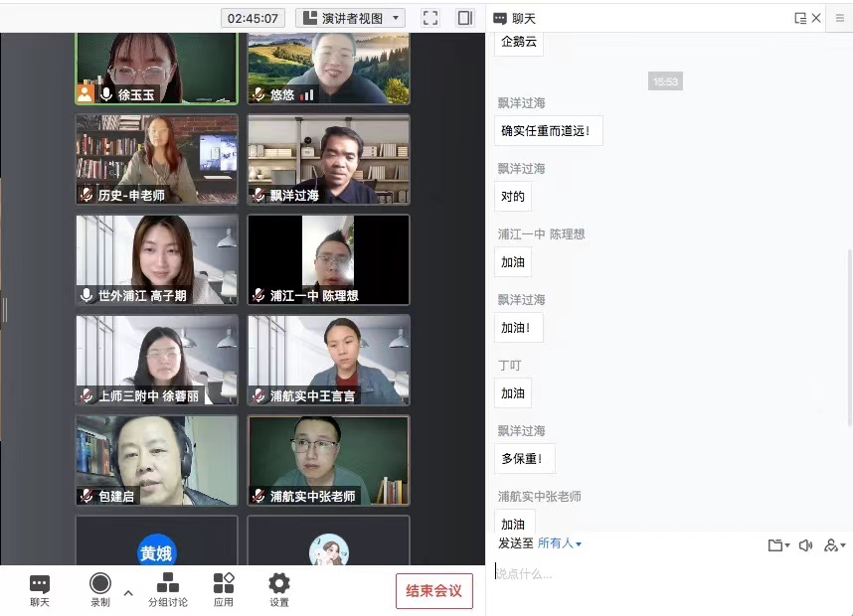Open 分组讨论 breakout rooms
Viewport: 853px width, 616px height.
tap(168, 589)
